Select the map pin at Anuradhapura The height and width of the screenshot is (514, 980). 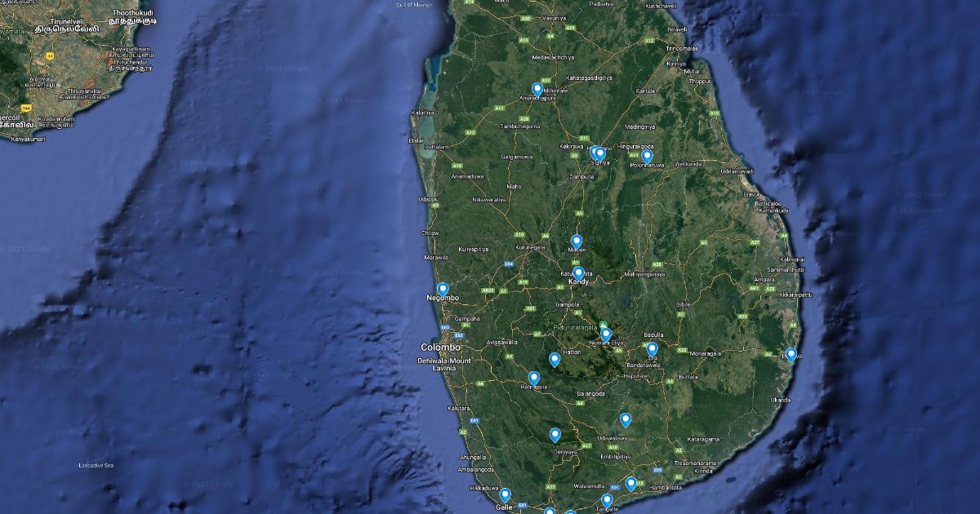point(537,88)
